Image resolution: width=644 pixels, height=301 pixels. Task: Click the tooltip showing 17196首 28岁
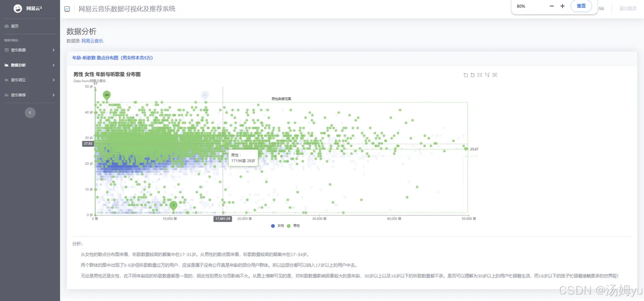click(x=243, y=158)
